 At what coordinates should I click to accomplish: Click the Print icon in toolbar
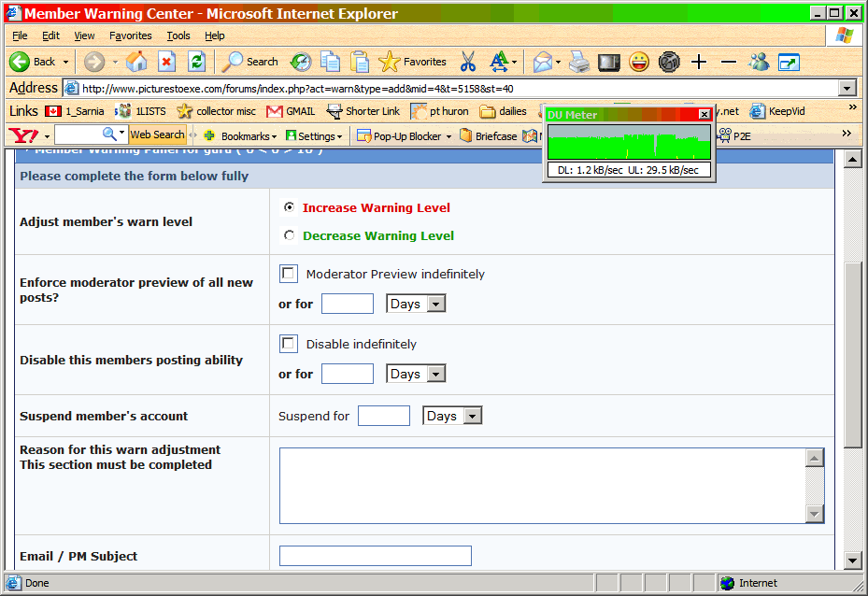point(579,62)
